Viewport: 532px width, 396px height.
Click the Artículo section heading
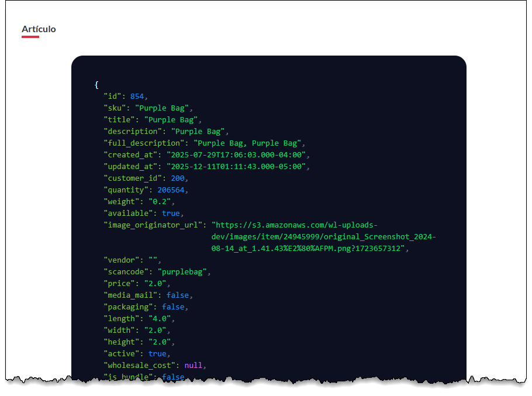point(39,29)
